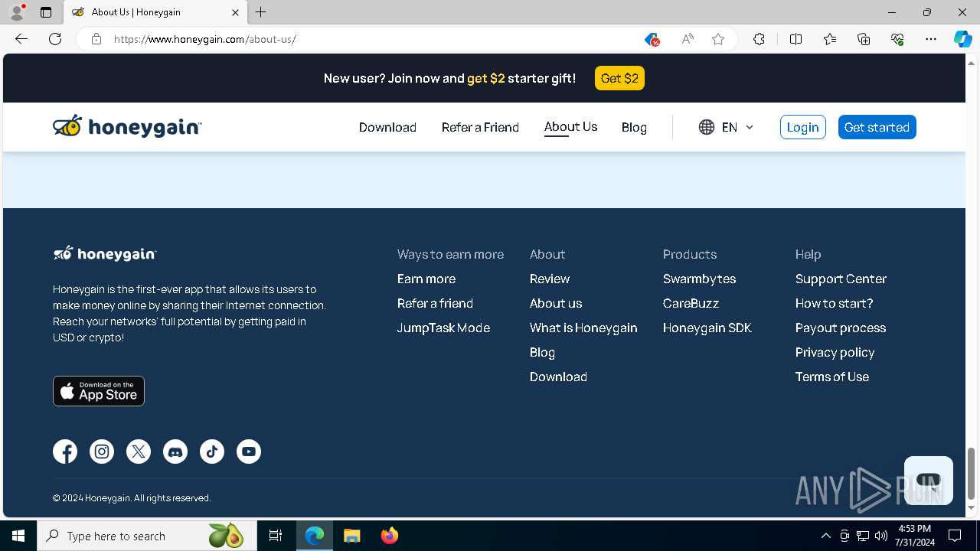Image resolution: width=980 pixels, height=551 pixels.
Task: Click the Honeygain logo in the header
Action: click(127, 126)
